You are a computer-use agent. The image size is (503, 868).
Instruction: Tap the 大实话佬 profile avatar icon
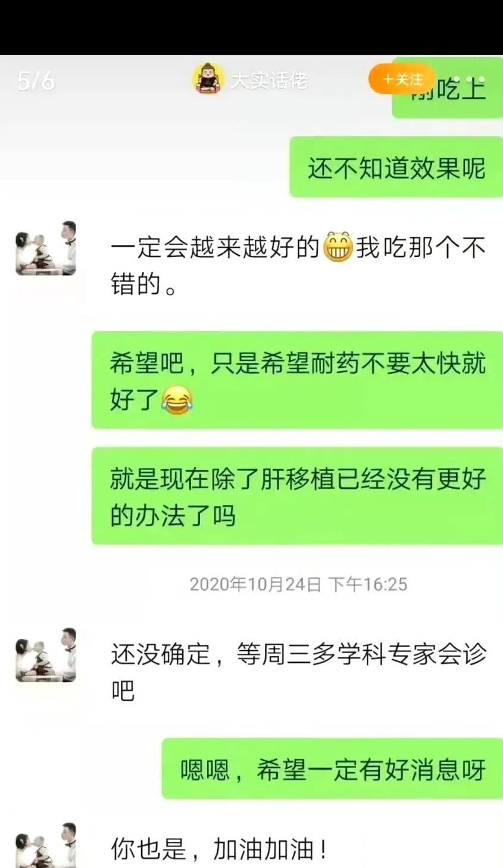[209, 79]
